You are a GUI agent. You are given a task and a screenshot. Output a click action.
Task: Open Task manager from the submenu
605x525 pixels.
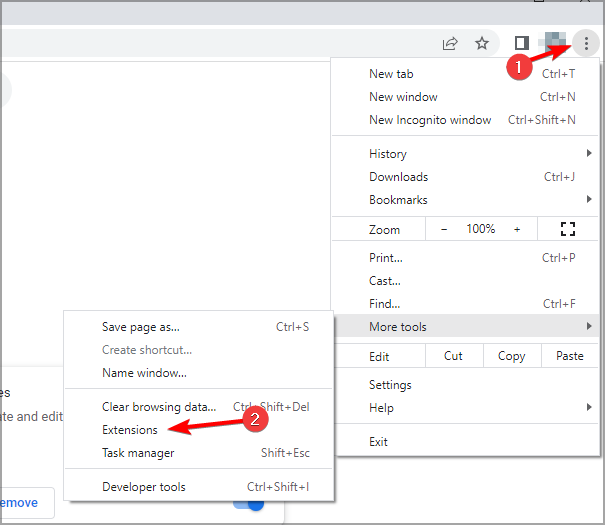click(x=138, y=453)
